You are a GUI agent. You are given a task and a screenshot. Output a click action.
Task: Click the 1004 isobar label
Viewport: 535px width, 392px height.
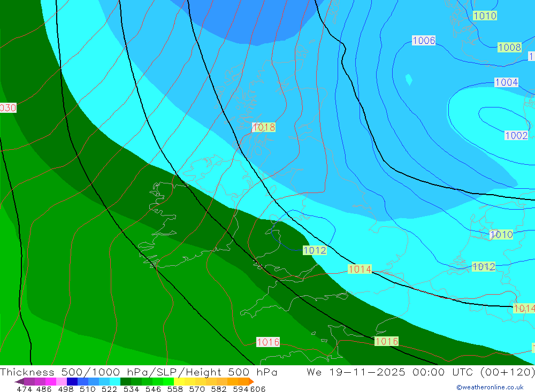tap(507, 82)
